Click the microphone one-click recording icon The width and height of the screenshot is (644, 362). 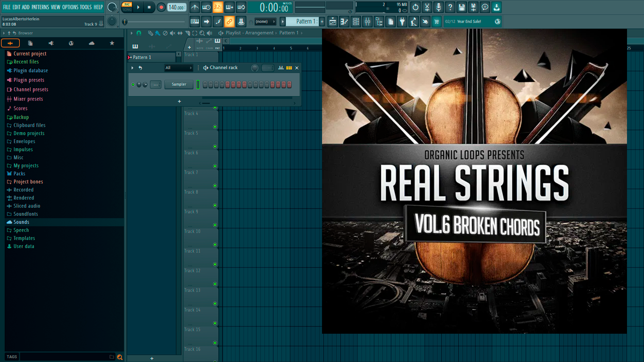(438, 7)
